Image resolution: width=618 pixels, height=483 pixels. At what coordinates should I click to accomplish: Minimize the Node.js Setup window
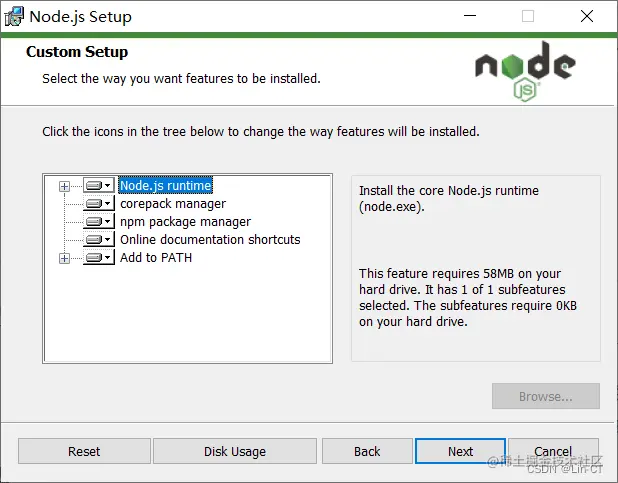click(470, 16)
